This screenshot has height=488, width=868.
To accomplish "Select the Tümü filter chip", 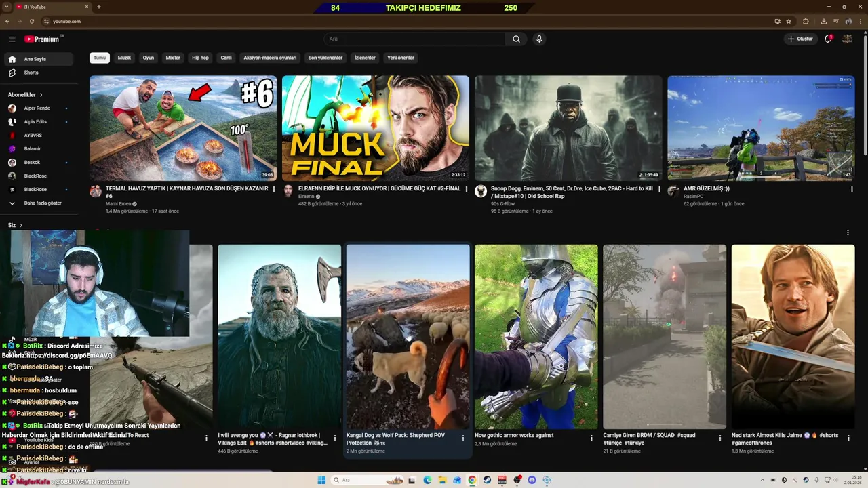I will coord(100,58).
